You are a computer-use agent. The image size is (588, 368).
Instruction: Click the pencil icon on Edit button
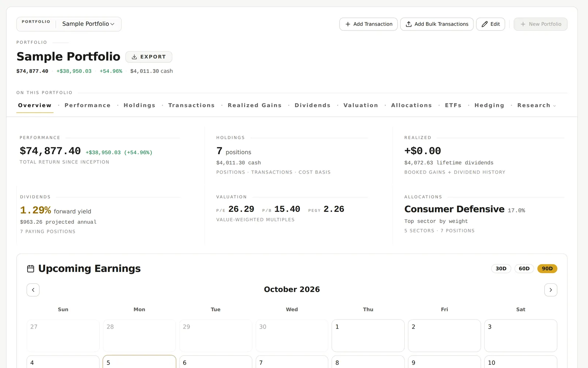click(x=485, y=24)
